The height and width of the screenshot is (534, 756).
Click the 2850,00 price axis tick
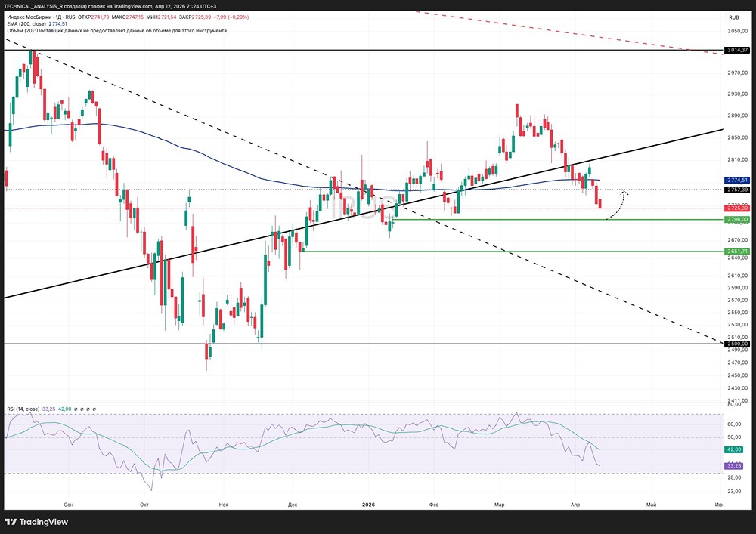pos(738,137)
